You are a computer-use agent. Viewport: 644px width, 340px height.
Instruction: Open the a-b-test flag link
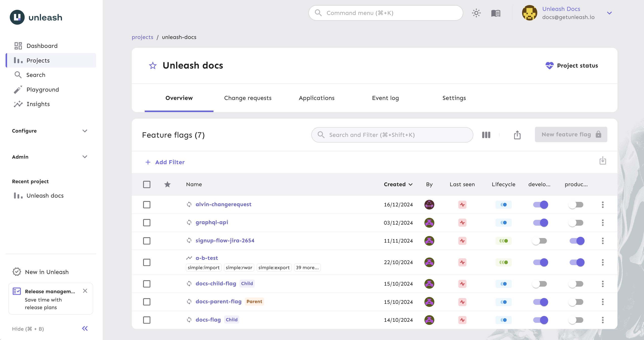(207, 258)
